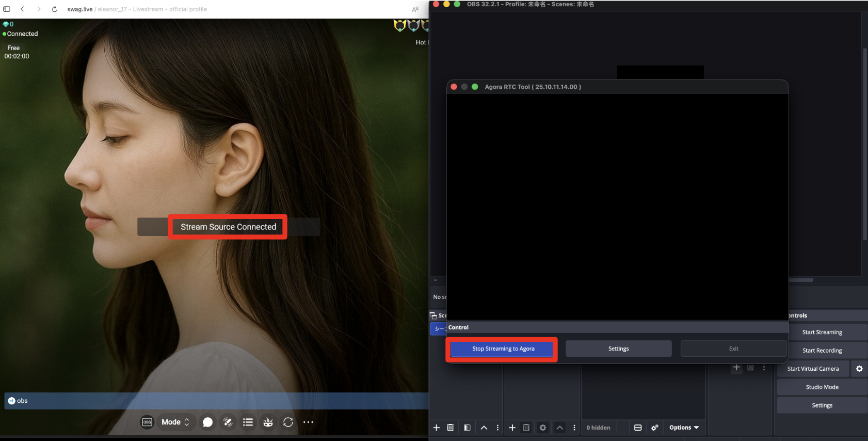The width and height of the screenshot is (868, 441).
Task: Open scene filters icon in Scenes panel
Action: click(x=467, y=428)
